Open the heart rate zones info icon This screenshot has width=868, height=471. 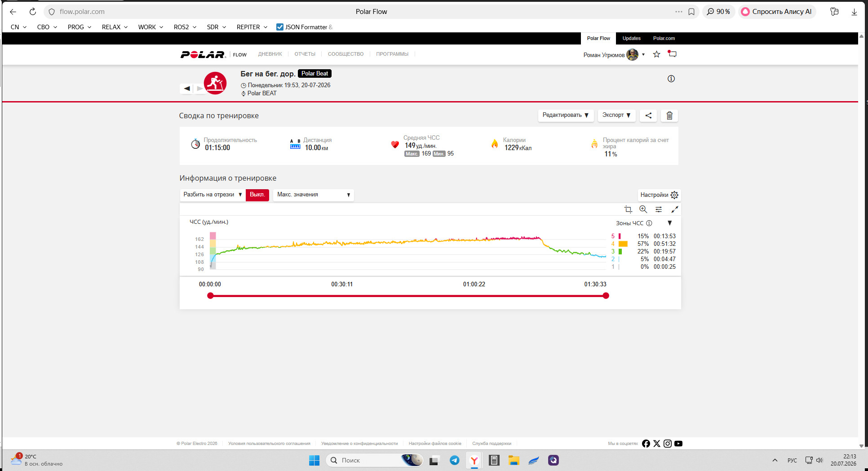[x=649, y=223]
